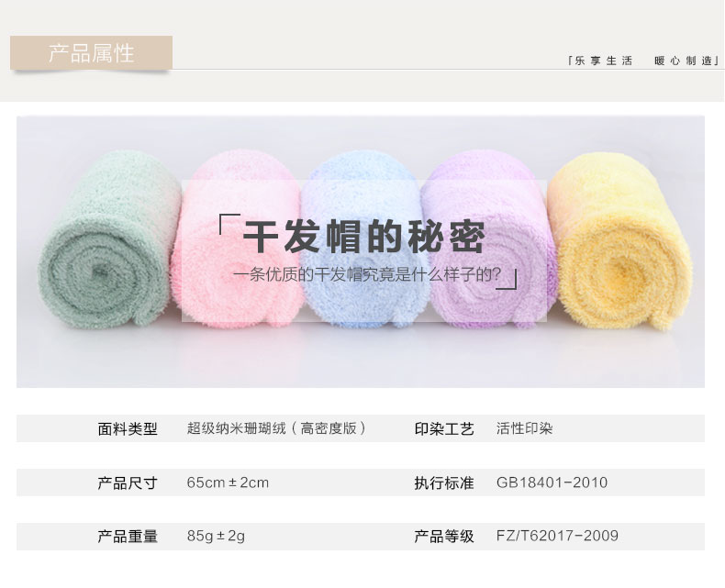Screen dimensions: 725x588
Task: Click the 产品尺寸 label
Action: (x=128, y=483)
